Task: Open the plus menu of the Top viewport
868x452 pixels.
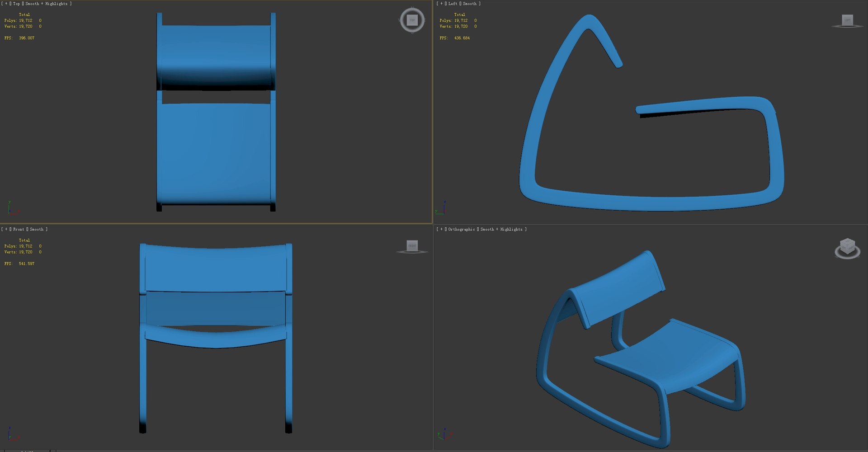Action: (x=6, y=4)
